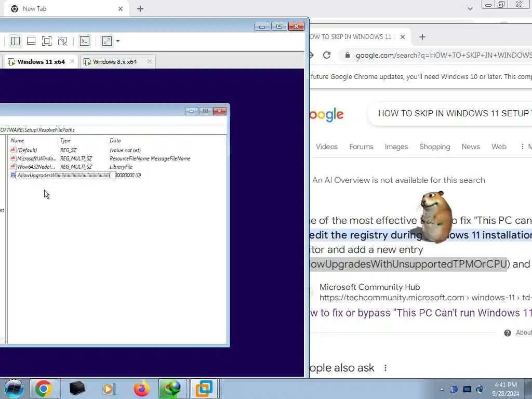Open the Forums search filter
Image resolution: width=532 pixels, height=399 pixels.
click(x=362, y=147)
